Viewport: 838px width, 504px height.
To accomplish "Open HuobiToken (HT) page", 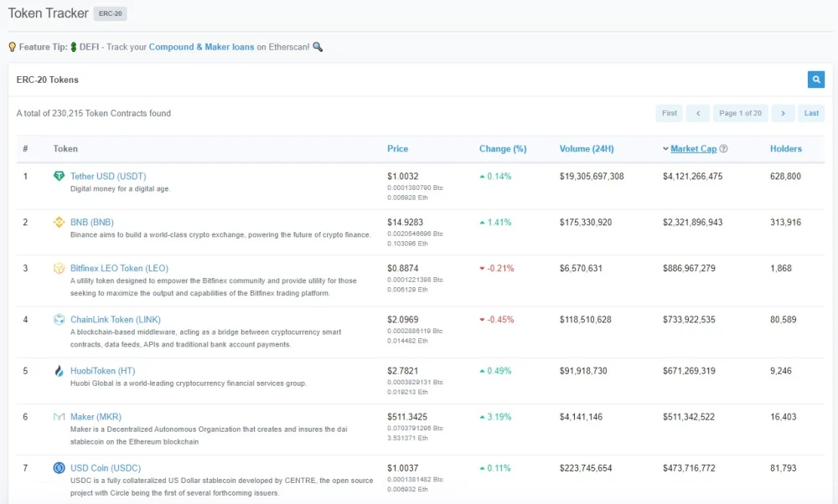I will [102, 371].
